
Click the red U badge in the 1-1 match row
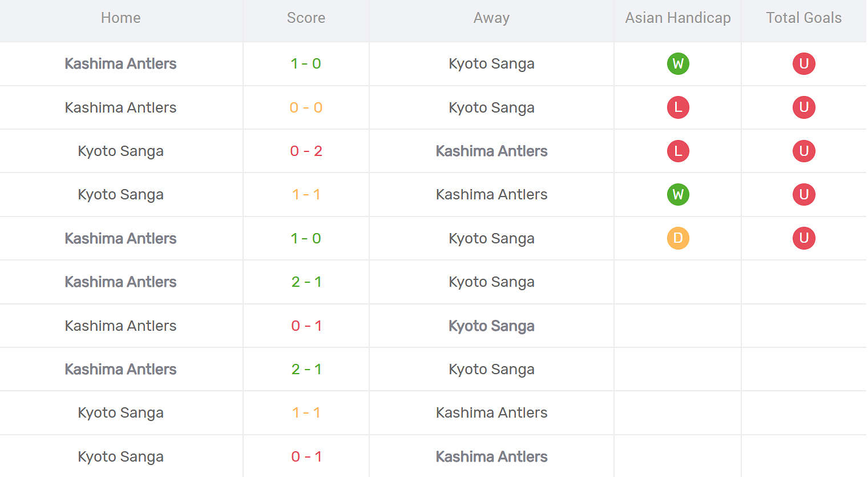(x=804, y=194)
